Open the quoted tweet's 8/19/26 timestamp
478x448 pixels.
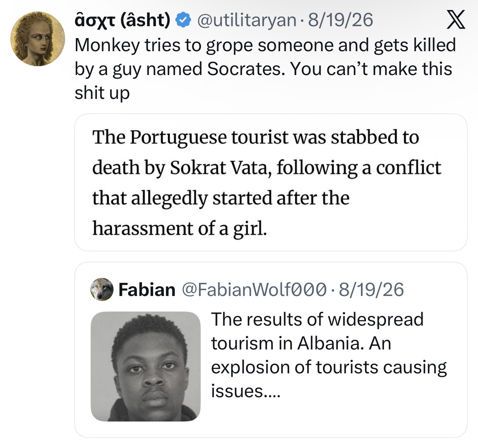tap(371, 289)
